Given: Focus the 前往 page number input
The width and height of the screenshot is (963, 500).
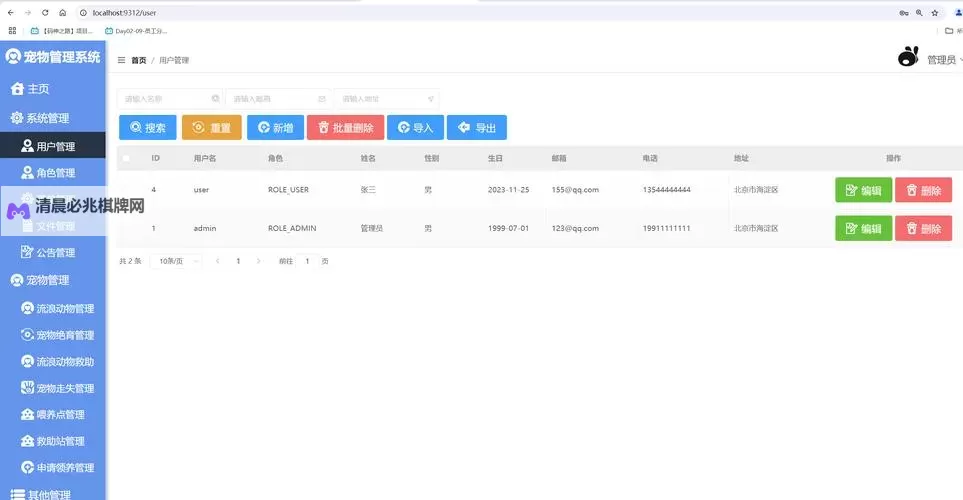Looking at the screenshot, I should [x=307, y=261].
